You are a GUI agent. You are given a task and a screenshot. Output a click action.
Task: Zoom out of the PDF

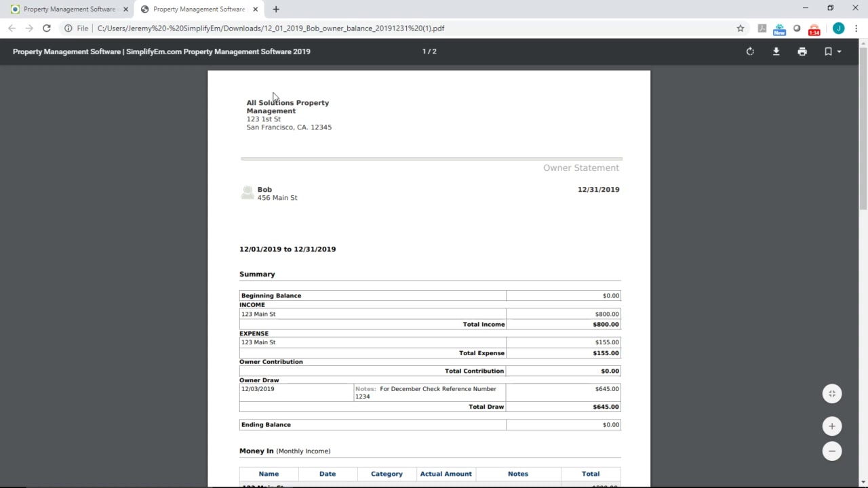click(832, 451)
